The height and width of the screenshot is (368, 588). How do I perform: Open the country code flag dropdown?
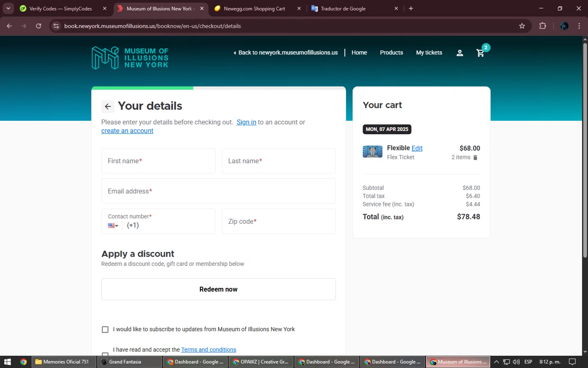pyautogui.click(x=113, y=226)
